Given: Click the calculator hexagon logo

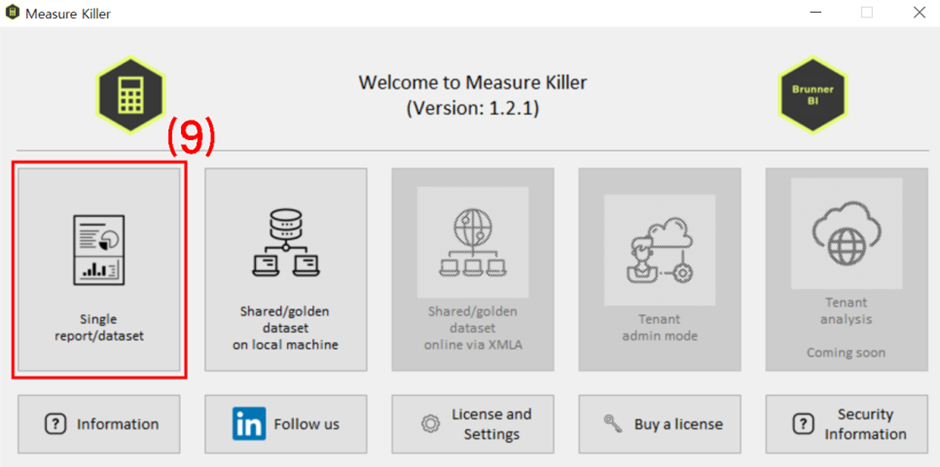Looking at the screenshot, I should click(x=130, y=95).
